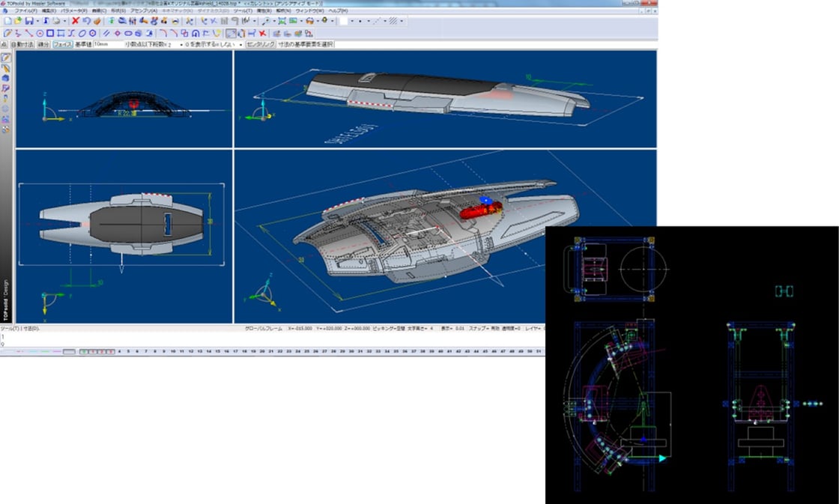
Task: Select the rectangle sketch tool
Action: pos(50,34)
